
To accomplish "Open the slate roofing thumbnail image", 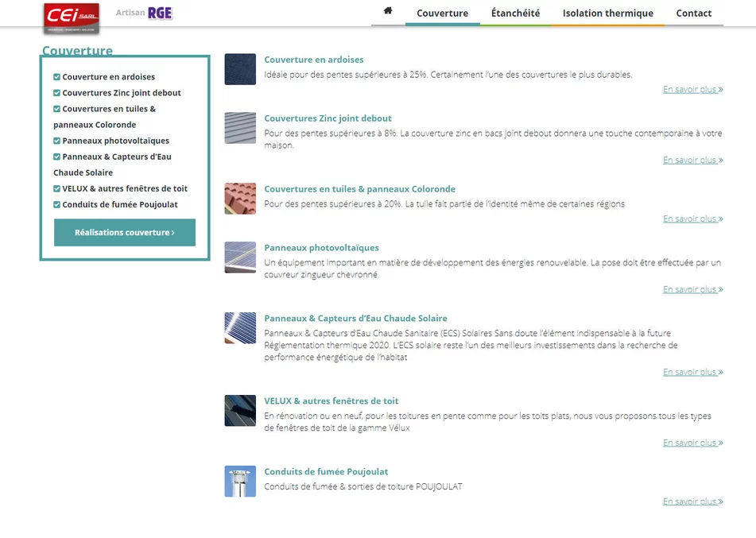I will click(x=240, y=69).
